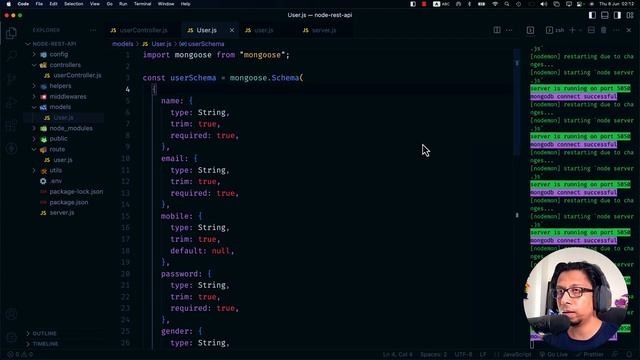Collapse the controllers folder

coord(64,65)
